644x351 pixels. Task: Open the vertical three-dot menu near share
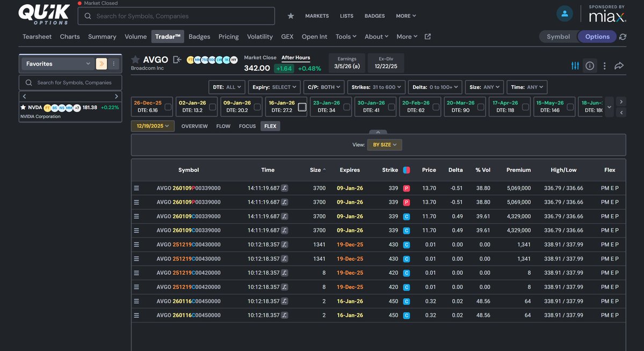(x=605, y=65)
